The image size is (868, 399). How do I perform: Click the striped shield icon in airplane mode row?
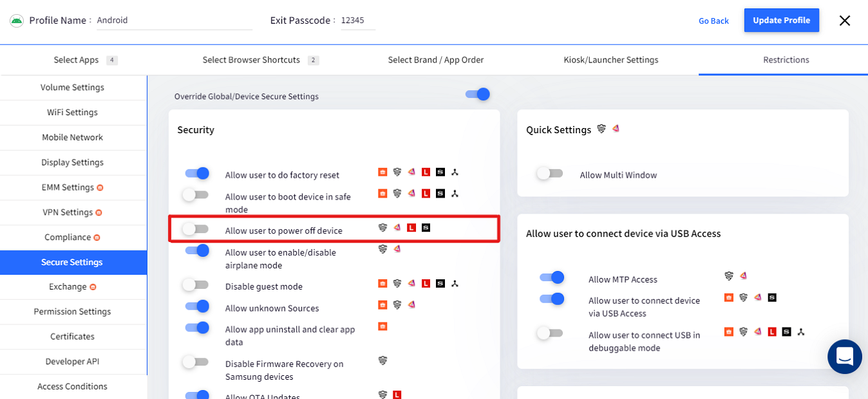(382, 248)
